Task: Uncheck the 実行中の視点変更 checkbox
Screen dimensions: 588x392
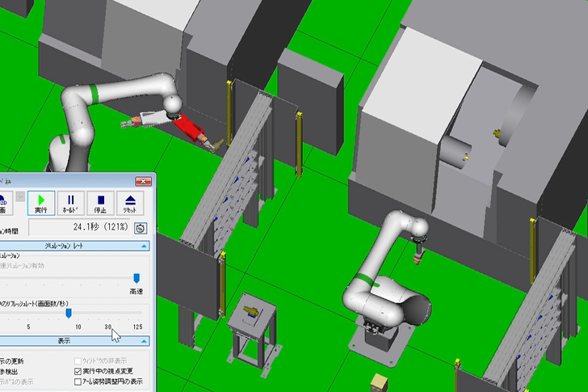Action: click(x=78, y=371)
